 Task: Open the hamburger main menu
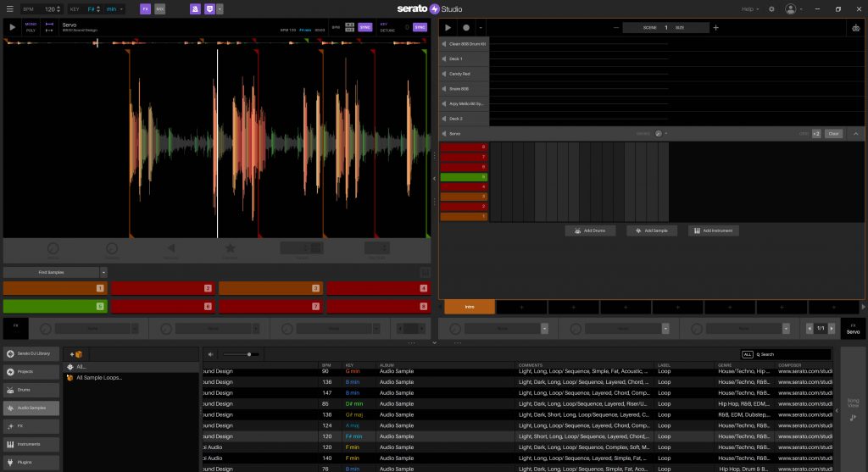pos(9,8)
